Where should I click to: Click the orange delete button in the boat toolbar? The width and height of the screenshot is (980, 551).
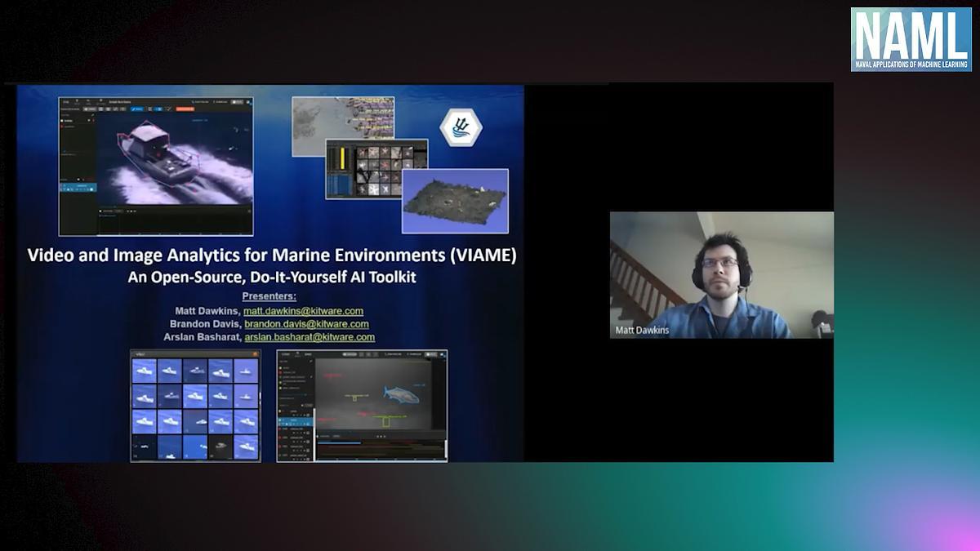[x=185, y=109]
